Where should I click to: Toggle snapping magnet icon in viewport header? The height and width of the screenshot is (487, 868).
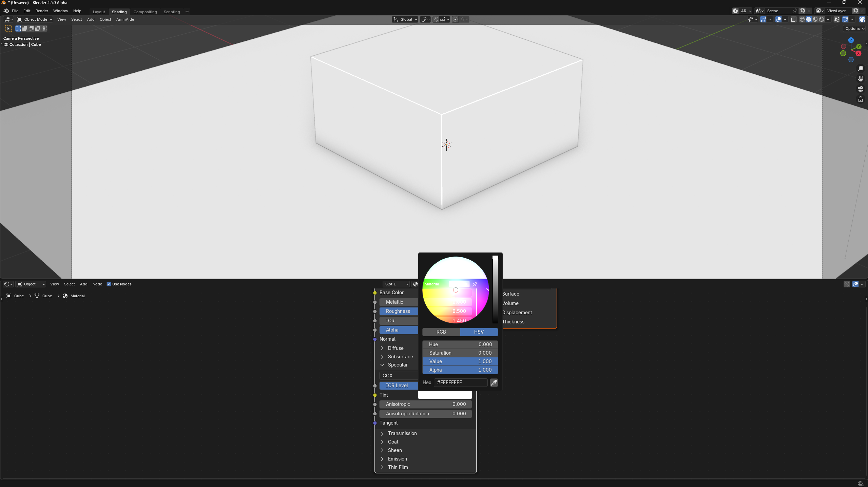click(x=436, y=19)
